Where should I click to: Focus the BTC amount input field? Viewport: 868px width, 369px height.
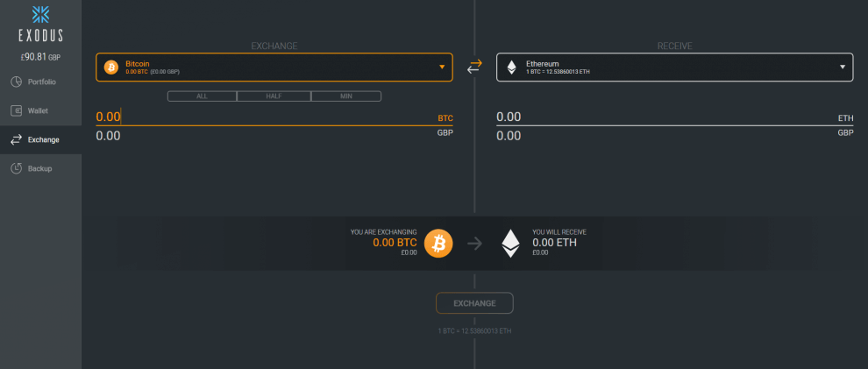pos(274,117)
